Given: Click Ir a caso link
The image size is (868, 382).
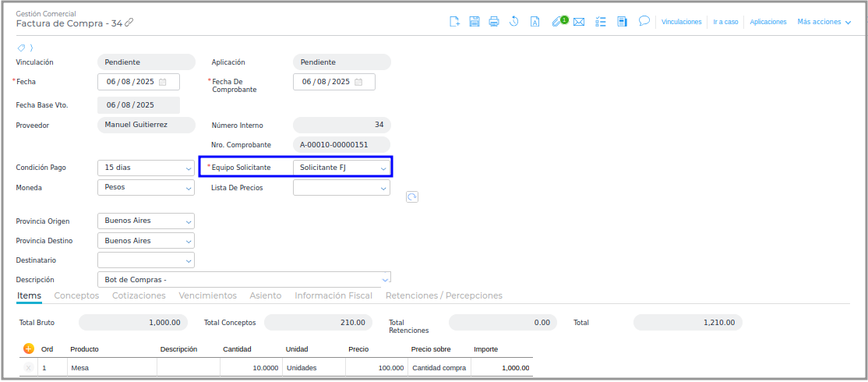Looking at the screenshot, I should coord(725,22).
